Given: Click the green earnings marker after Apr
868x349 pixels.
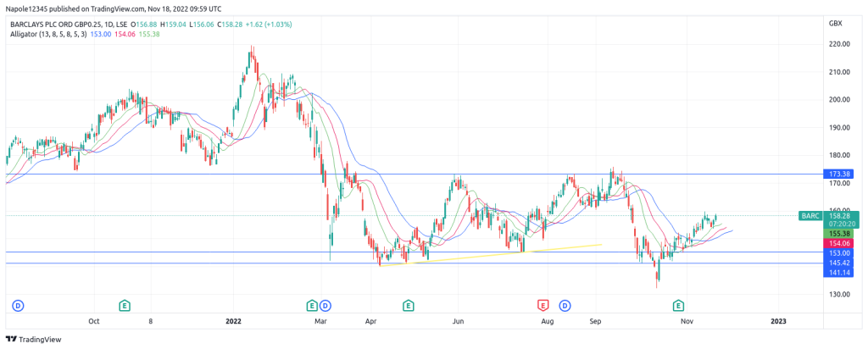Looking at the screenshot, I should click(408, 305).
